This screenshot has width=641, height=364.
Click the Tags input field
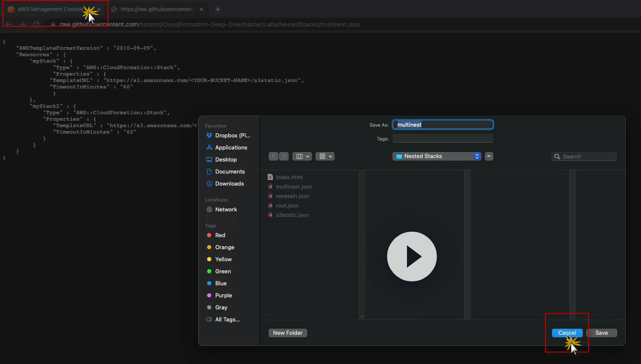coord(443,139)
